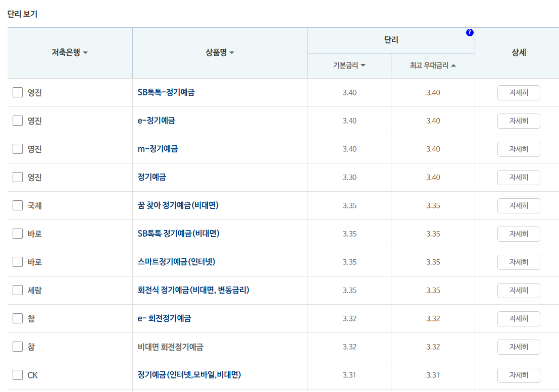
Task: Open the e- 회전정기예금 link
Action: [164, 318]
